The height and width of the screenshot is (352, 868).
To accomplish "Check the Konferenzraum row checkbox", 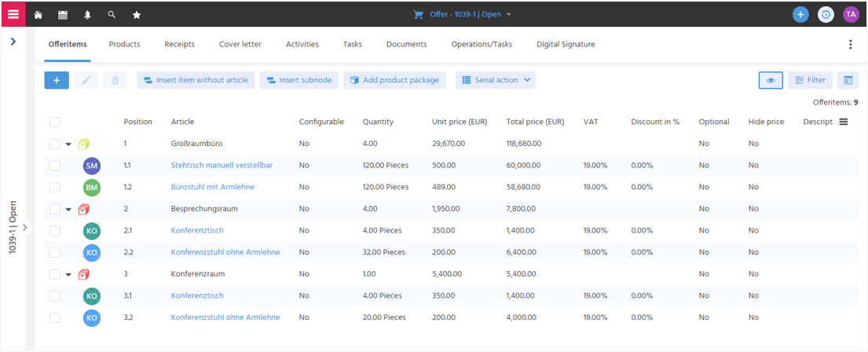I will pos(55,274).
